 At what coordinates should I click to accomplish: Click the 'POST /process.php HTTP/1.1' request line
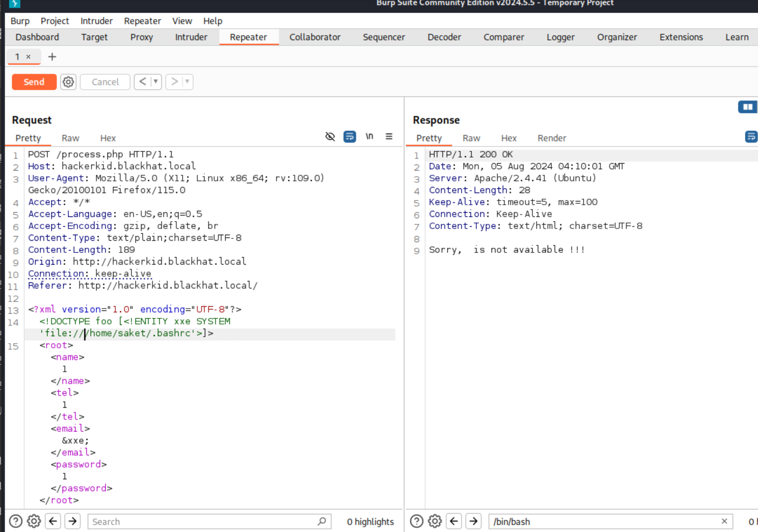(101, 154)
